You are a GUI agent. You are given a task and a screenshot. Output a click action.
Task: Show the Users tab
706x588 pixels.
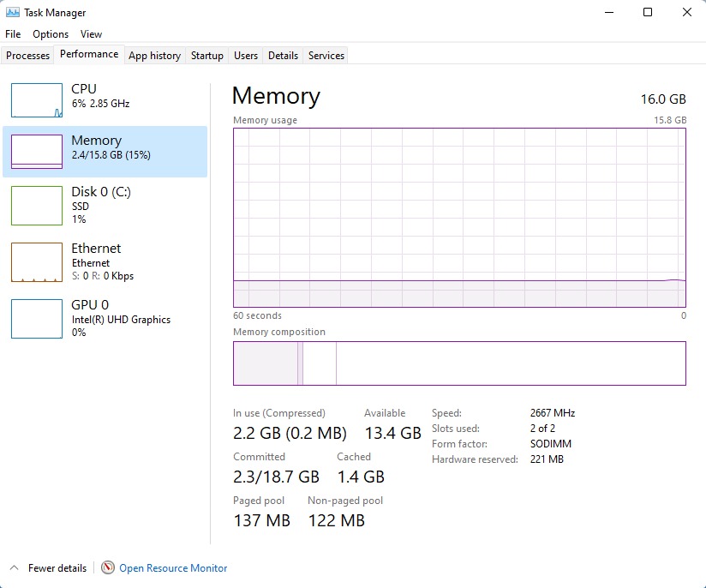pyautogui.click(x=246, y=56)
